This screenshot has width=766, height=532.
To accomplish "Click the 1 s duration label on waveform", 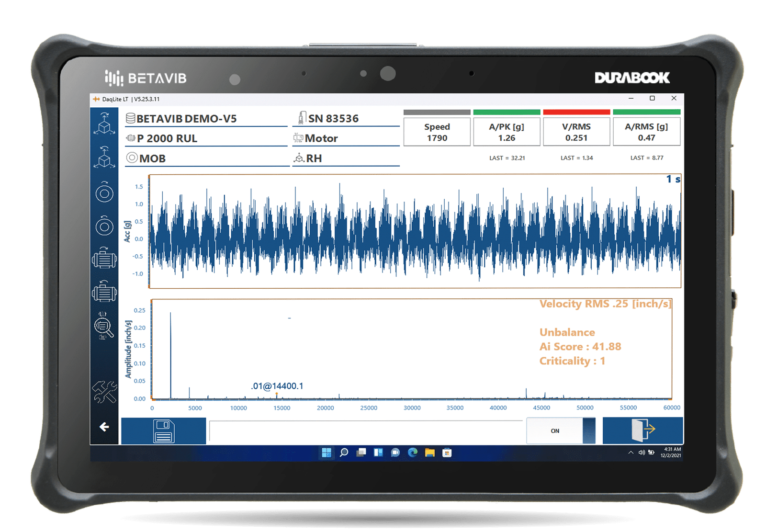I will click(673, 179).
